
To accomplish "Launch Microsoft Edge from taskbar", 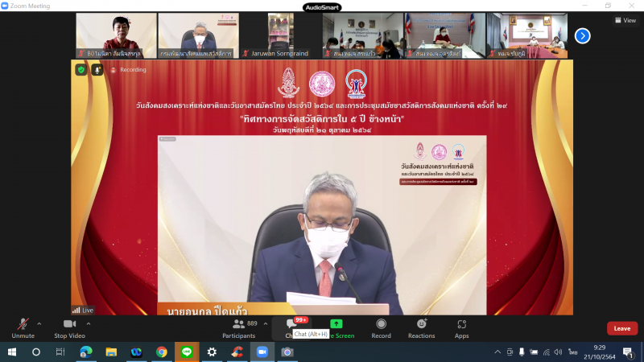I will 86,352.
